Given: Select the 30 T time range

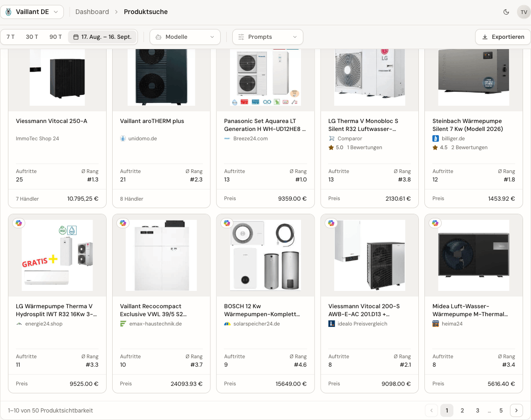Looking at the screenshot, I should 32,37.
